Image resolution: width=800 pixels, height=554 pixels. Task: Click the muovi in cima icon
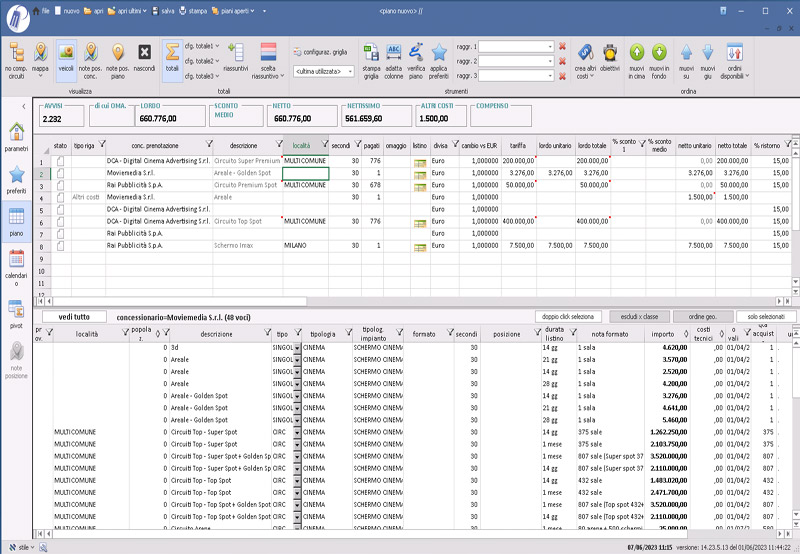tap(637, 53)
